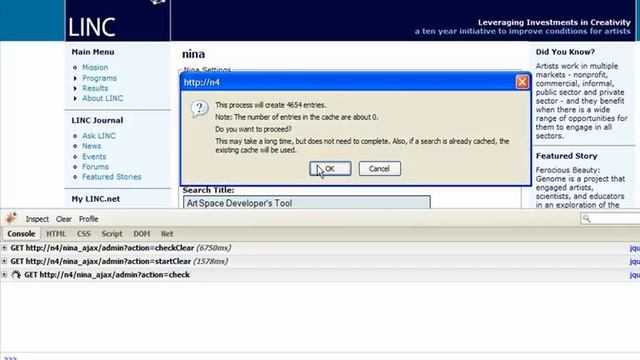Open the Net tab
This screenshot has width=640, height=360.
(x=167, y=233)
